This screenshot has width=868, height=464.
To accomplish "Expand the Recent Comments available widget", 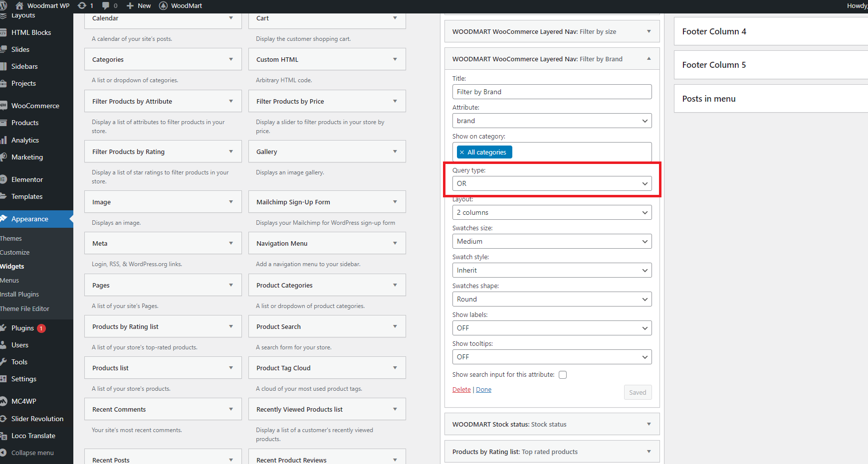I will pos(231,409).
